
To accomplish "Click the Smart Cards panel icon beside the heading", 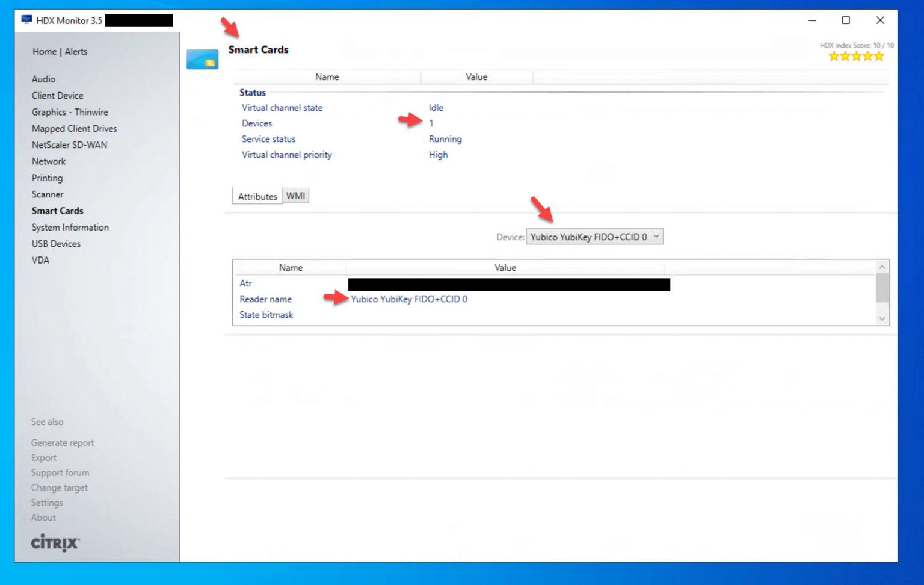I will (x=203, y=58).
